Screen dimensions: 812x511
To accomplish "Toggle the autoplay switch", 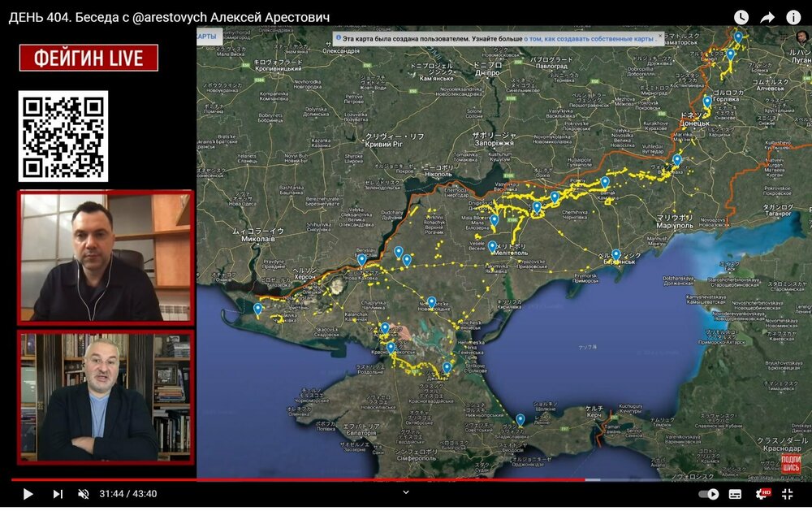I will pyautogui.click(x=708, y=494).
